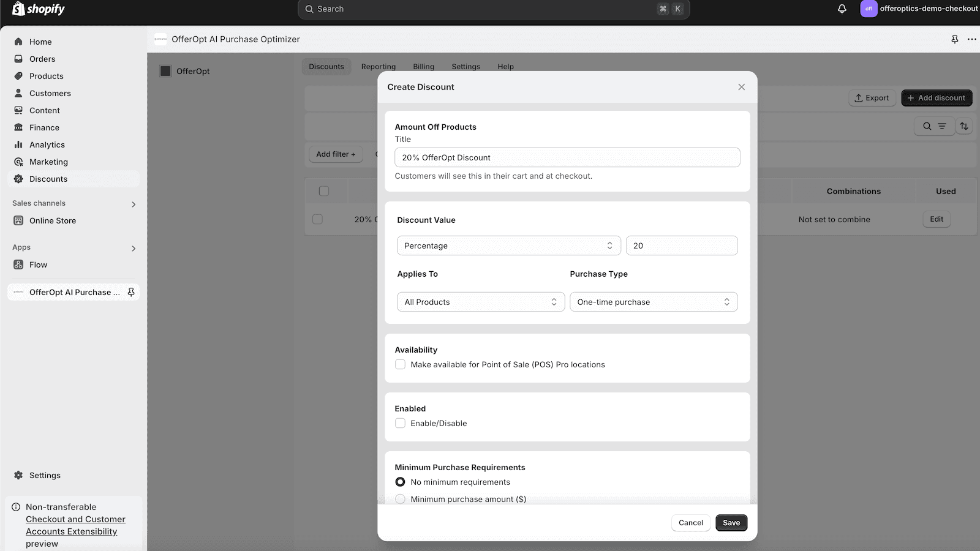The height and width of the screenshot is (551, 980).
Task: Select the Minimum purchase amount radio button
Action: pos(400,498)
